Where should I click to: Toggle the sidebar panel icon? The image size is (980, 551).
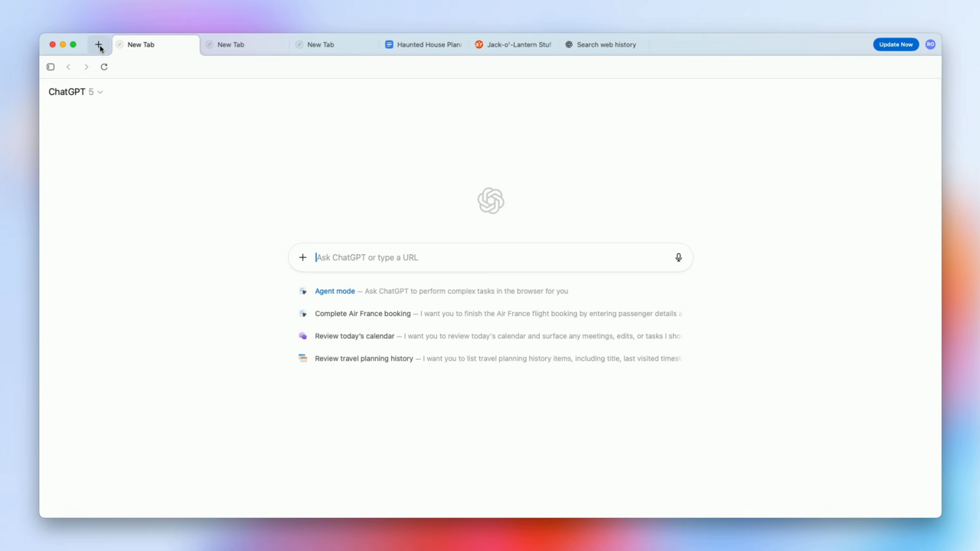50,67
